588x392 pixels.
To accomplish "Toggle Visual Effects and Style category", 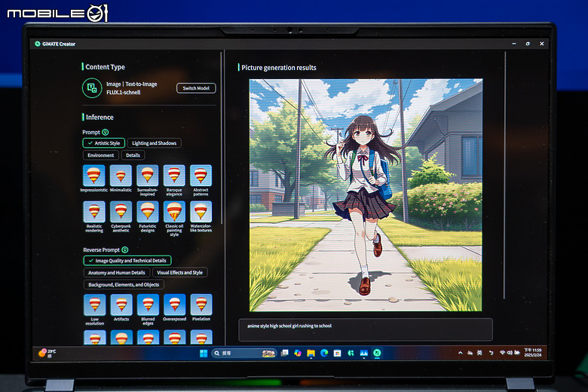I will [x=179, y=273].
